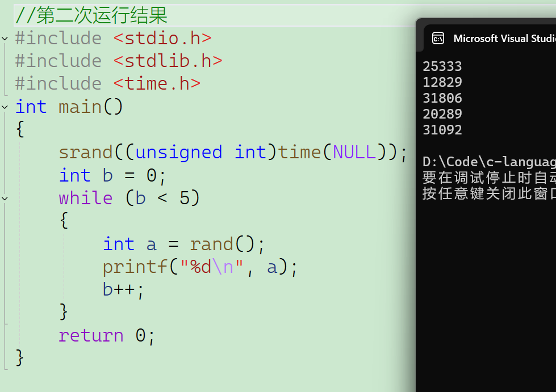Collapse the while loop fold chevron
This screenshot has width=556, height=392.
click(5, 199)
